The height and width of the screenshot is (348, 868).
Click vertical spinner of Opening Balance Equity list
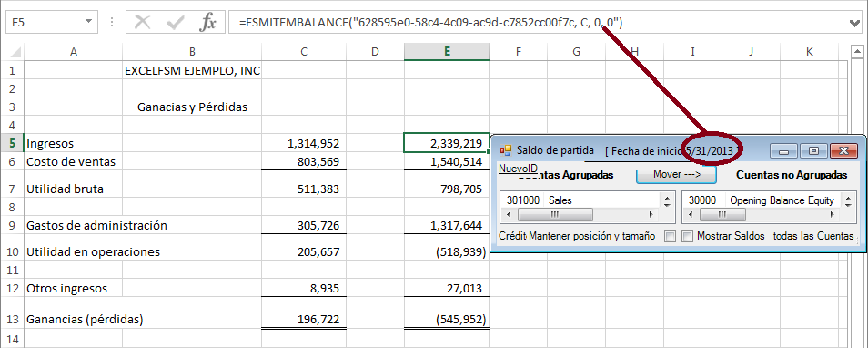[849, 200]
